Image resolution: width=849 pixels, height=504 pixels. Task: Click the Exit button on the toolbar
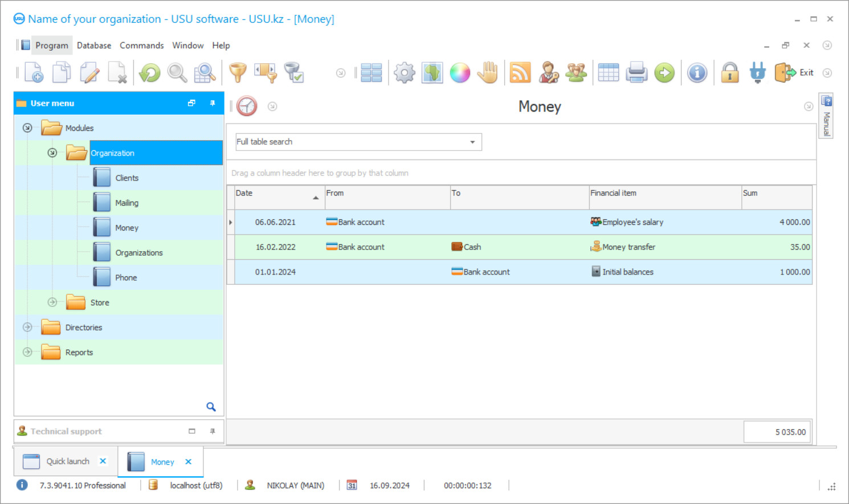click(797, 72)
